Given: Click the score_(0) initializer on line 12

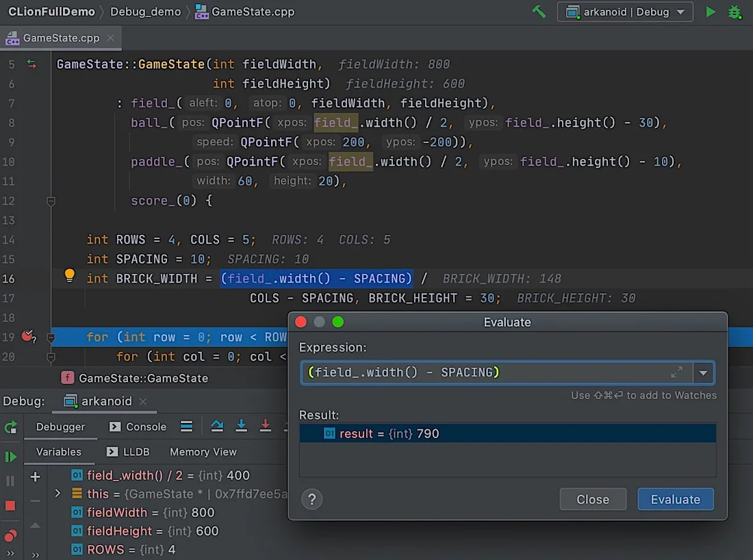Looking at the screenshot, I should (164, 201).
